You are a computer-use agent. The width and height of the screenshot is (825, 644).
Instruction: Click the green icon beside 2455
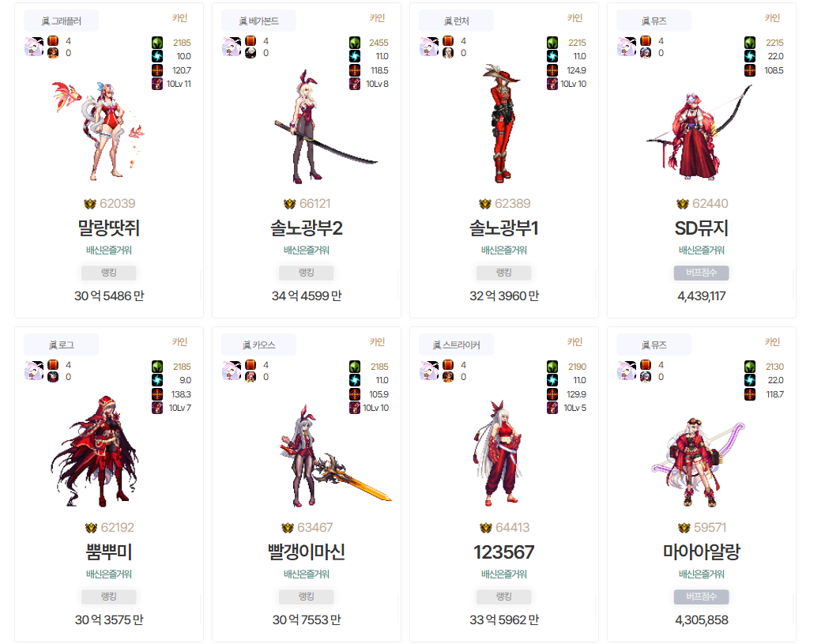pyautogui.click(x=355, y=43)
